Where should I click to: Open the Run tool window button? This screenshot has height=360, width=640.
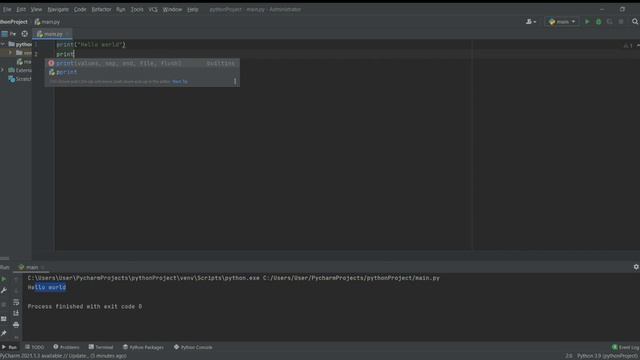tap(9, 347)
